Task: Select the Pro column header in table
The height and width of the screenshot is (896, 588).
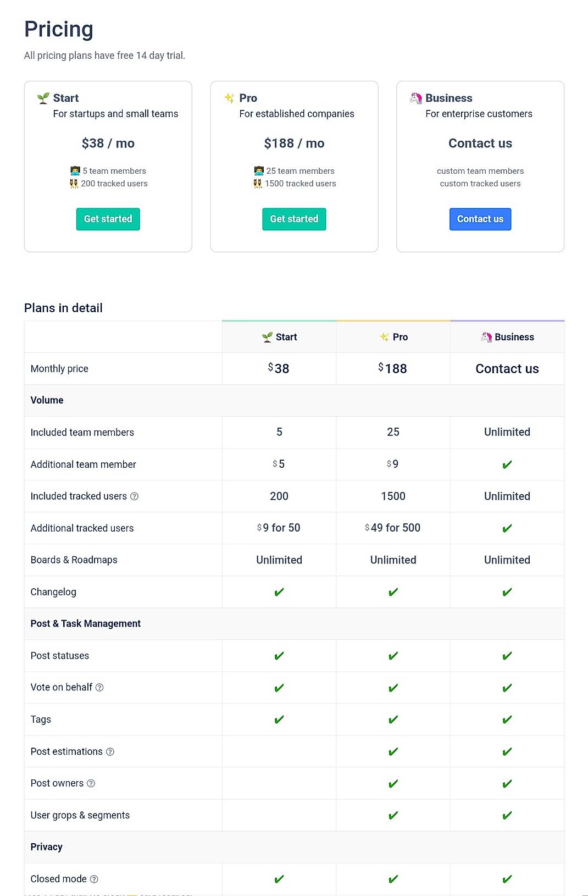Action: (393, 337)
